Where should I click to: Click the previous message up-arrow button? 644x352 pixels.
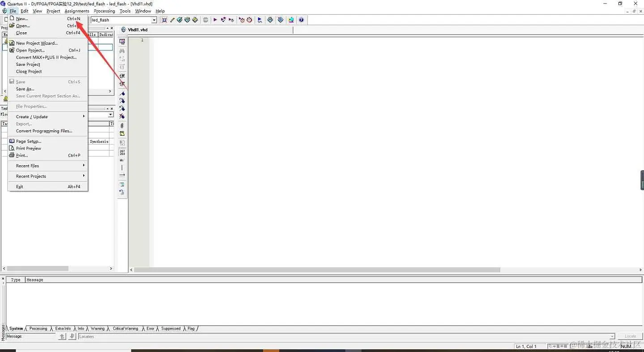pos(62,336)
